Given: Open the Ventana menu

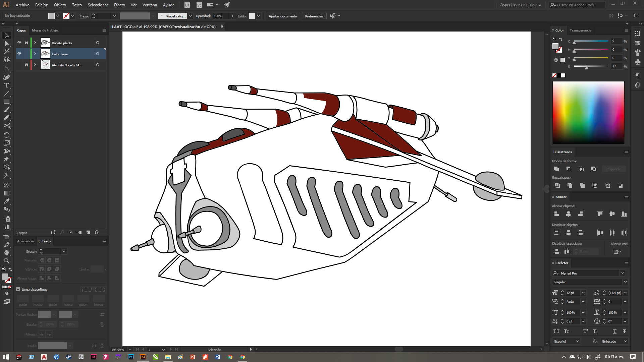Looking at the screenshot, I should [150, 5].
